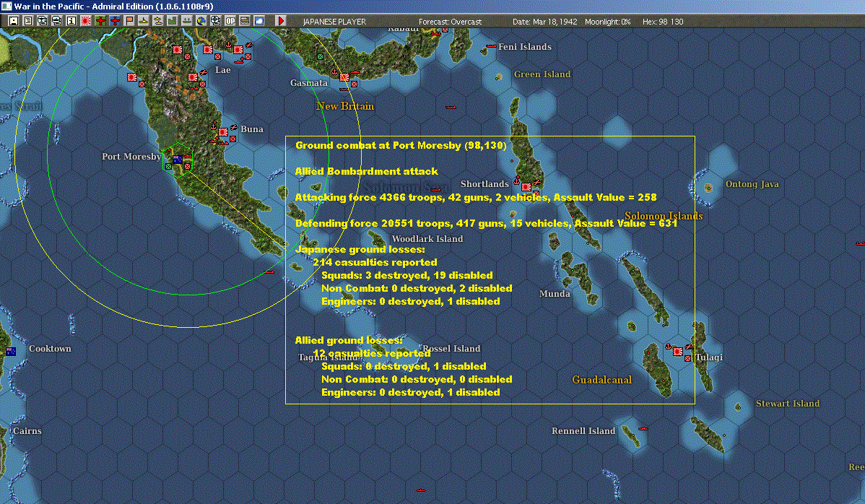Viewport: 865px width, 504px height.
Task: Click the anchor icon next to Tulagi base
Action: (668, 347)
